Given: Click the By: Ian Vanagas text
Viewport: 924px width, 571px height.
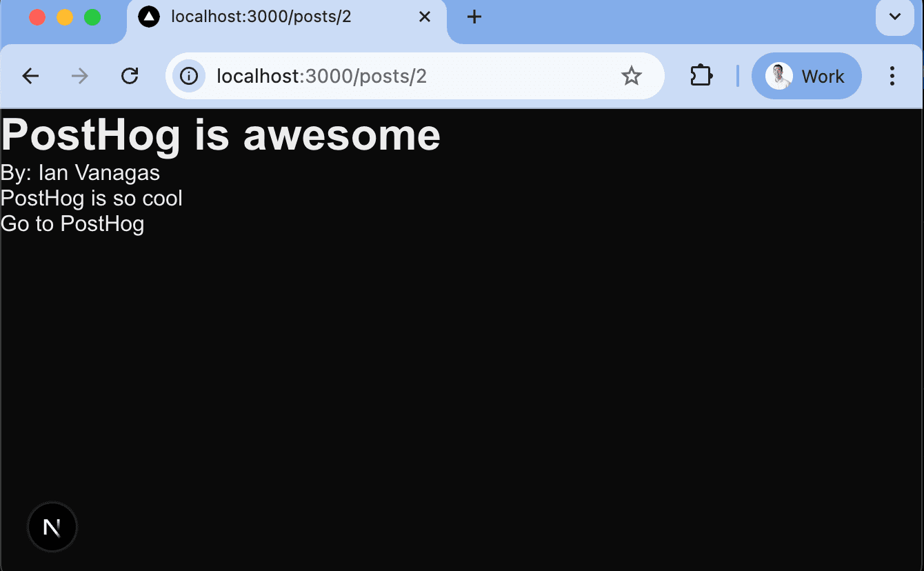Looking at the screenshot, I should click(x=81, y=173).
